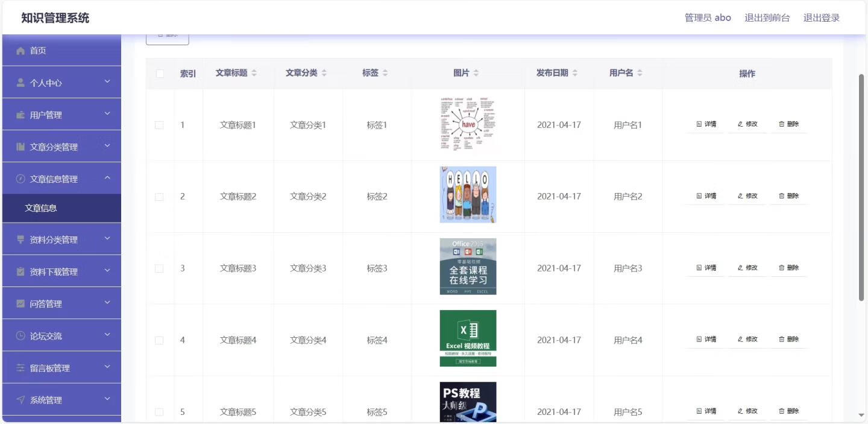Click the clock icon beside 论坛交流
The image size is (868, 424).
[x=20, y=336]
